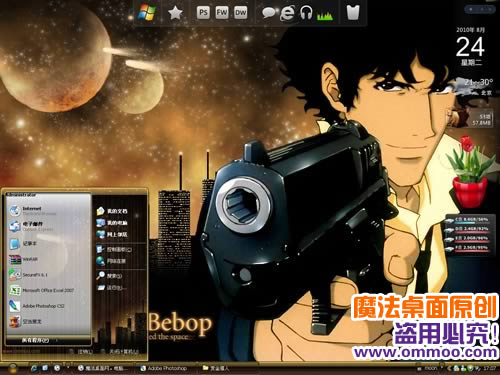
Task: Expand the quick launch overflow arrow
Action: [68, 368]
